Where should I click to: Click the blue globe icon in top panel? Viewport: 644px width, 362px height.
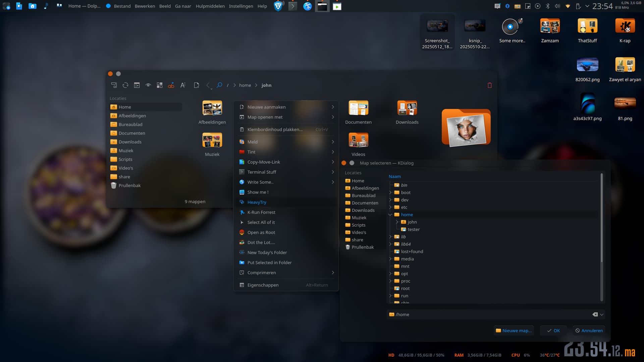[308, 6]
